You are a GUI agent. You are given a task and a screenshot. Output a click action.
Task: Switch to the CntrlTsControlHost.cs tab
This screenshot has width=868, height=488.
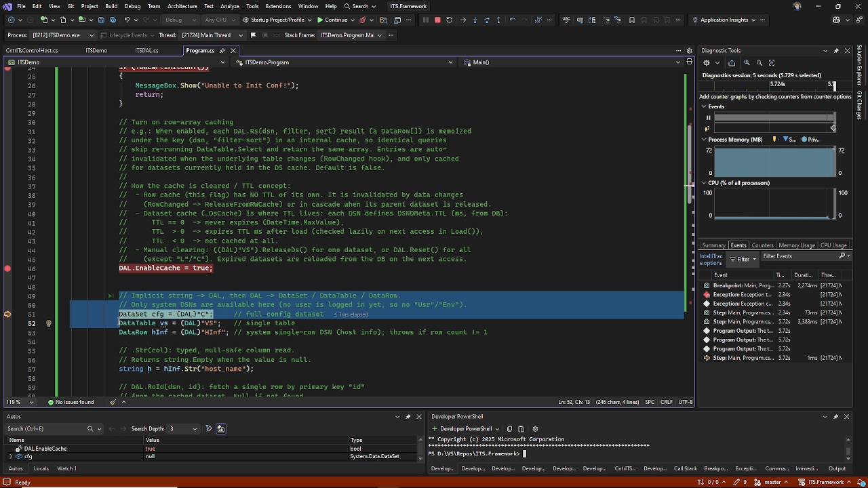pos(32,51)
